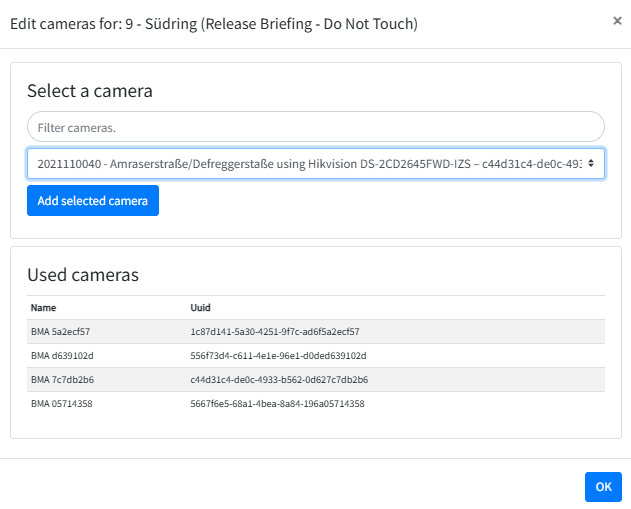Confirm with the OK button
The image size is (631, 509).
click(603, 487)
